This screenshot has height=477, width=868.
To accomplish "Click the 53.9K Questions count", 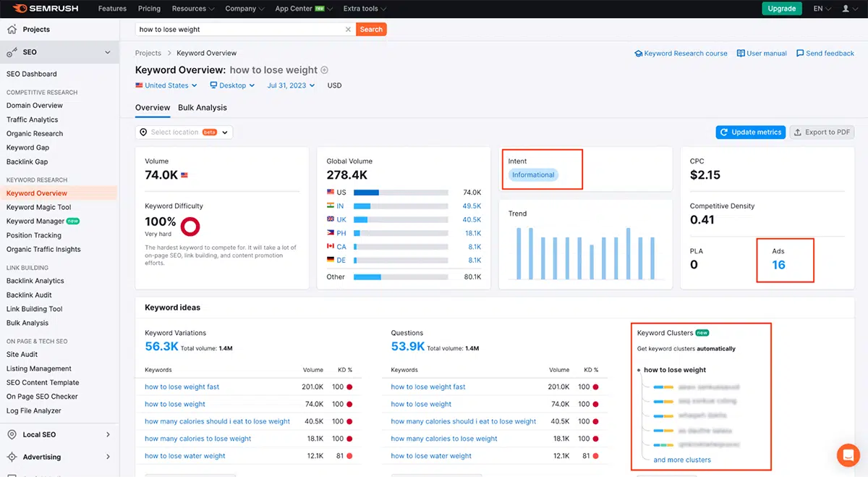I will [408, 347].
